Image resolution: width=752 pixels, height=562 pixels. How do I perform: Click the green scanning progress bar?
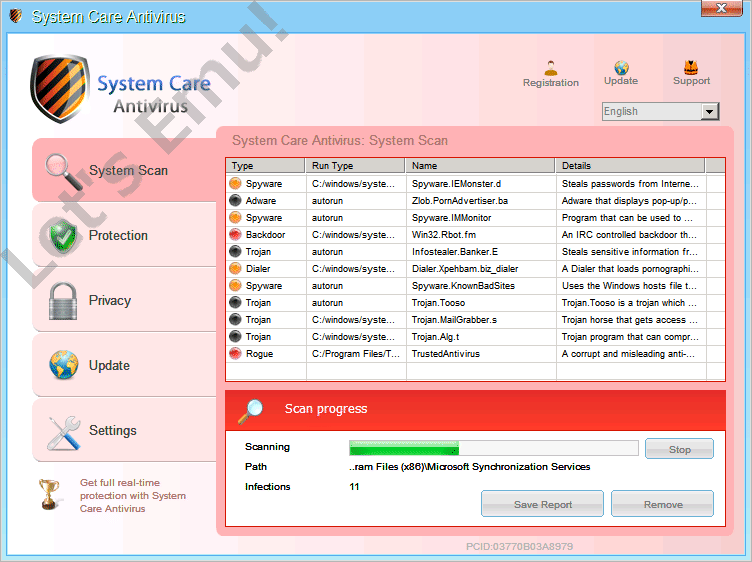point(494,449)
